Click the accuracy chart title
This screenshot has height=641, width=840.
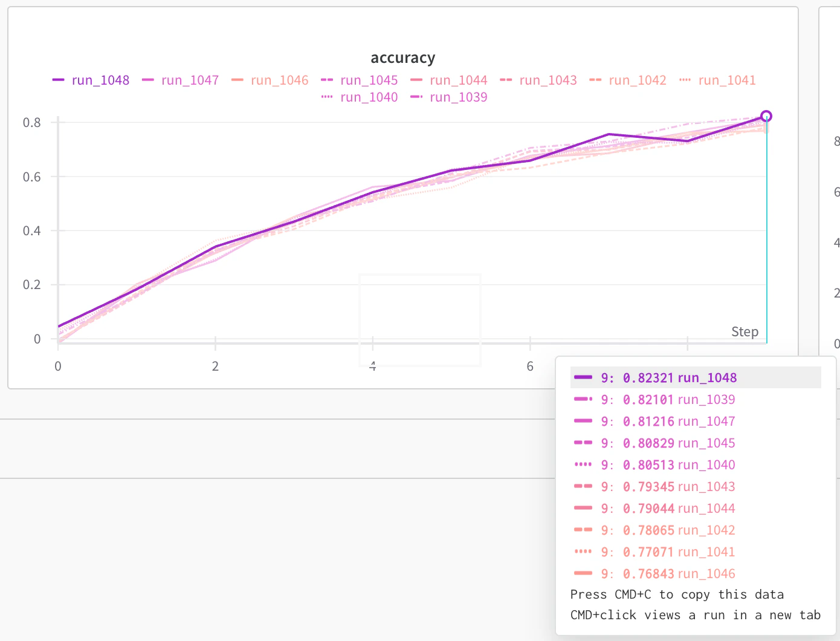pos(402,57)
